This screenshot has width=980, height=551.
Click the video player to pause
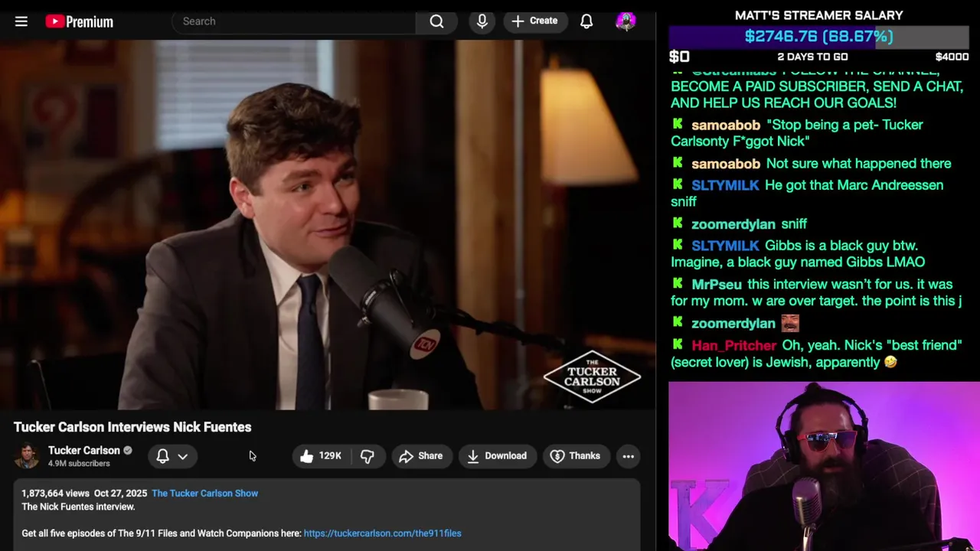[328, 226]
